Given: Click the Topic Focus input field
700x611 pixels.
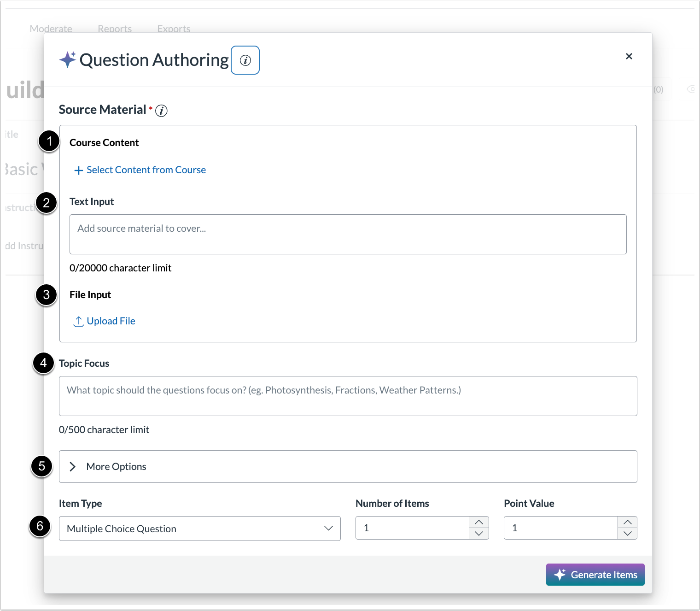Looking at the screenshot, I should tap(348, 396).
